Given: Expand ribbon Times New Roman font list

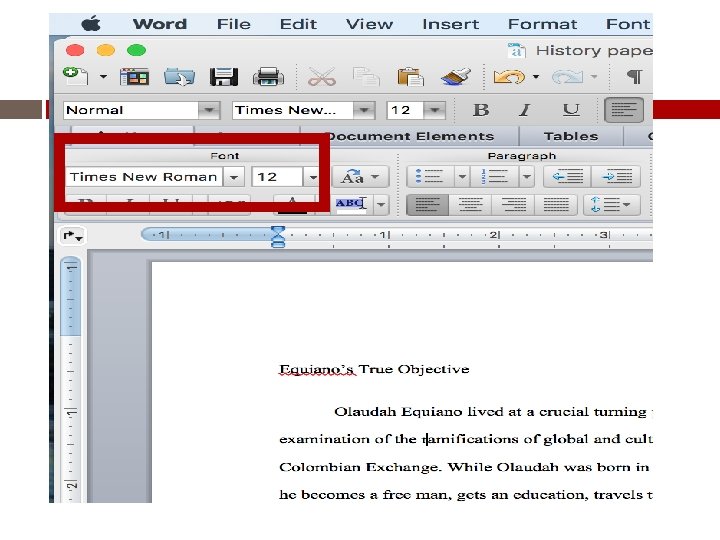Looking at the screenshot, I should (x=234, y=177).
